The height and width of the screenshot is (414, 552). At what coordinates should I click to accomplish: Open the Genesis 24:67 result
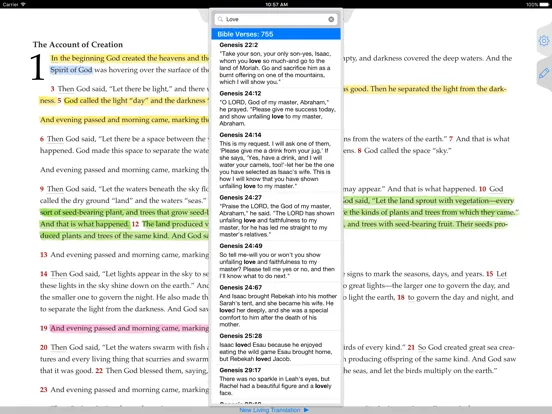coord(276,306)
